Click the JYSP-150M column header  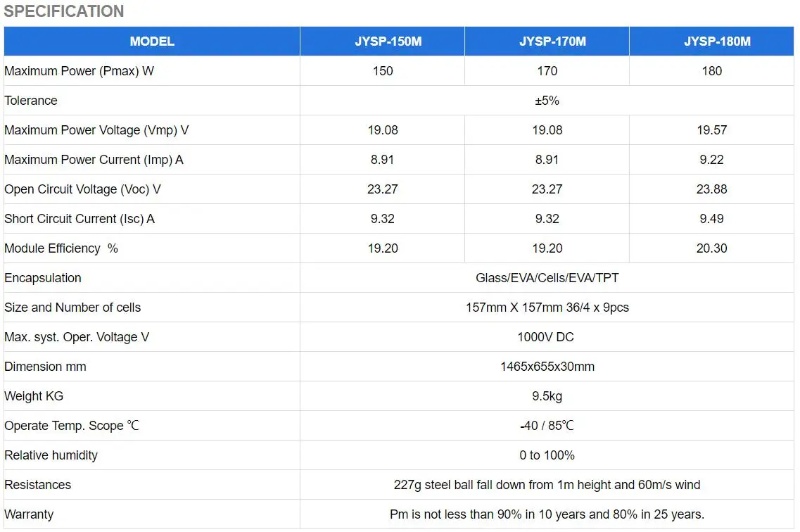click(382, 42)
